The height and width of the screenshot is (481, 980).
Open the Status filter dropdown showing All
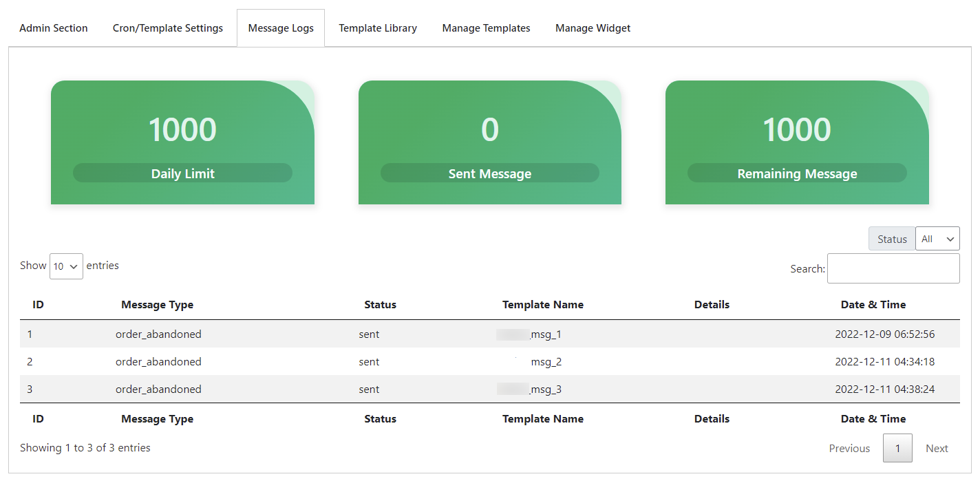[937, 238]
